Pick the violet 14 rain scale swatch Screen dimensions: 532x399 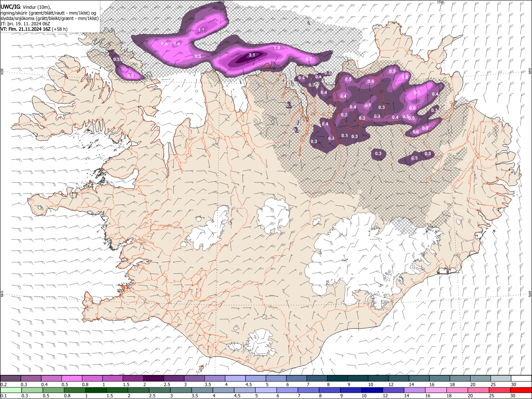(x=414, y=390)
